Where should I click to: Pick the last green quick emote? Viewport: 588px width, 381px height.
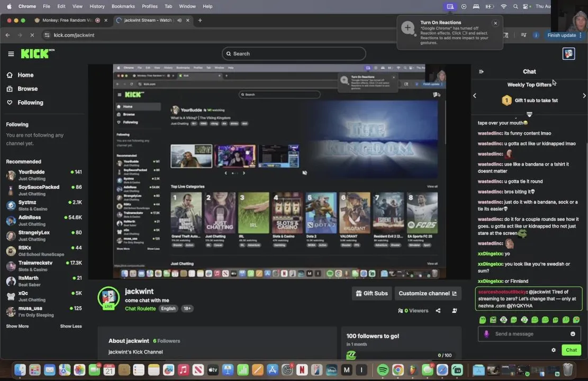click(576, 320)
